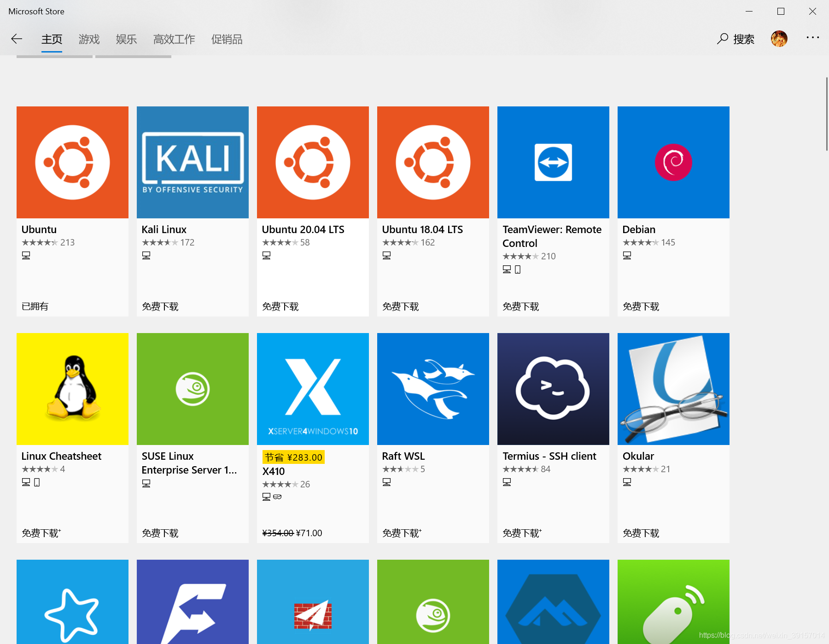Open the green wireless mouse app tile
The image size is (829, 644).
point(673,602)
